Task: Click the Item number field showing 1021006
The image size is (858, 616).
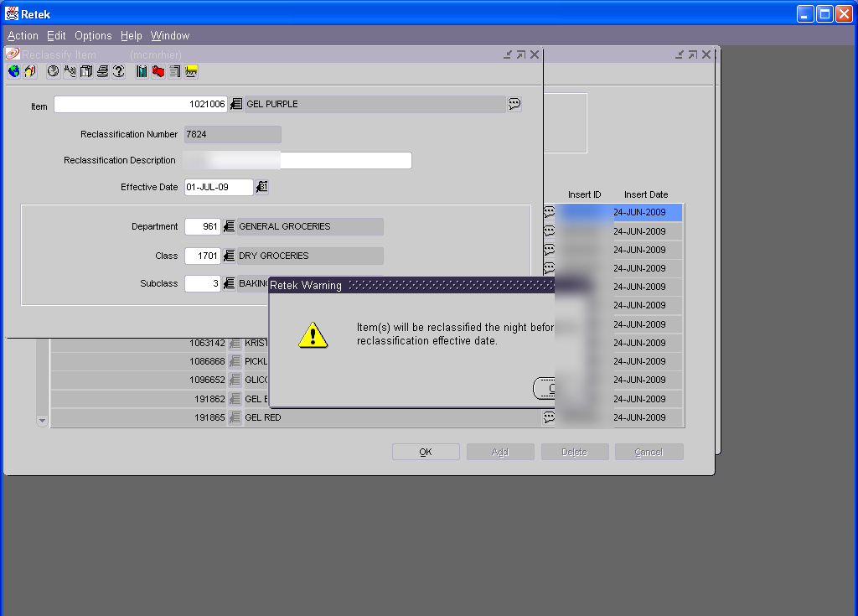Action: point(141,104)
